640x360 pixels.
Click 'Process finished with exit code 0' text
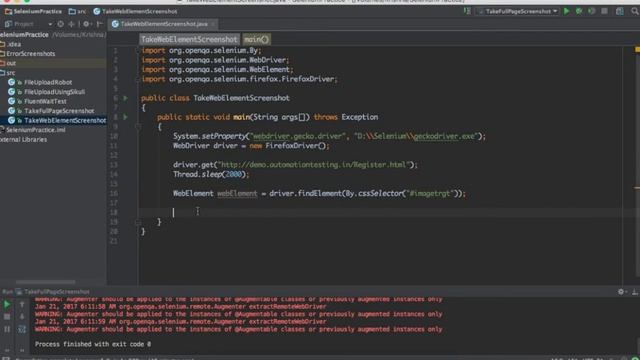click(93, 344)
